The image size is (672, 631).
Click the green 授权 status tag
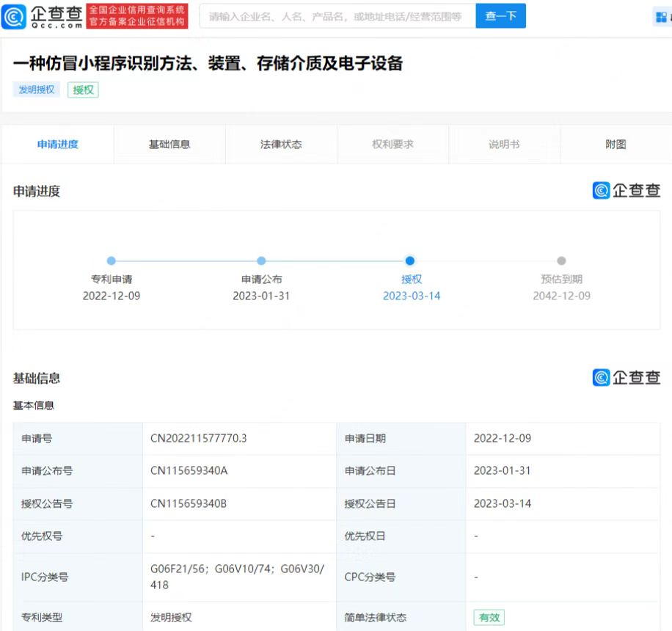click(x=83, y=90)
